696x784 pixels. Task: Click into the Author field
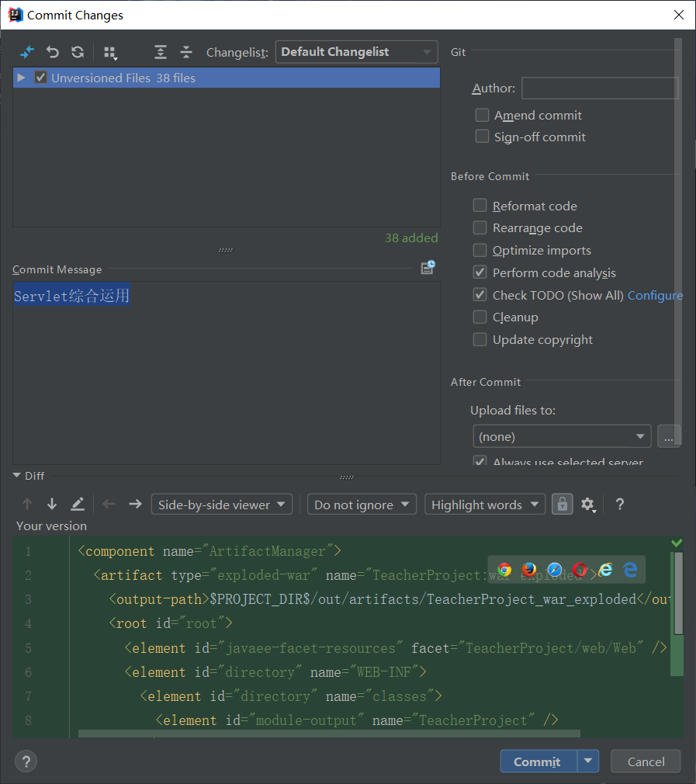[600, 88]
